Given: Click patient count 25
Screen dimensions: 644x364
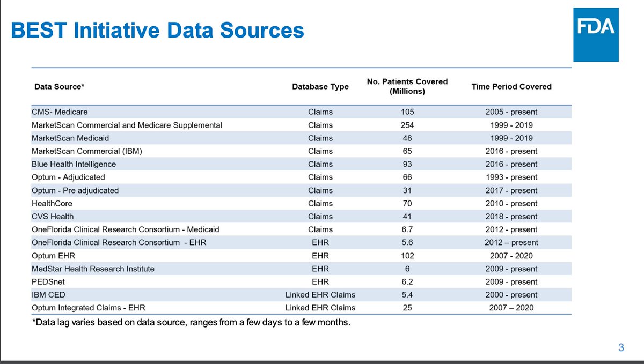Looking at the screenshot, I should click(407, 308).
